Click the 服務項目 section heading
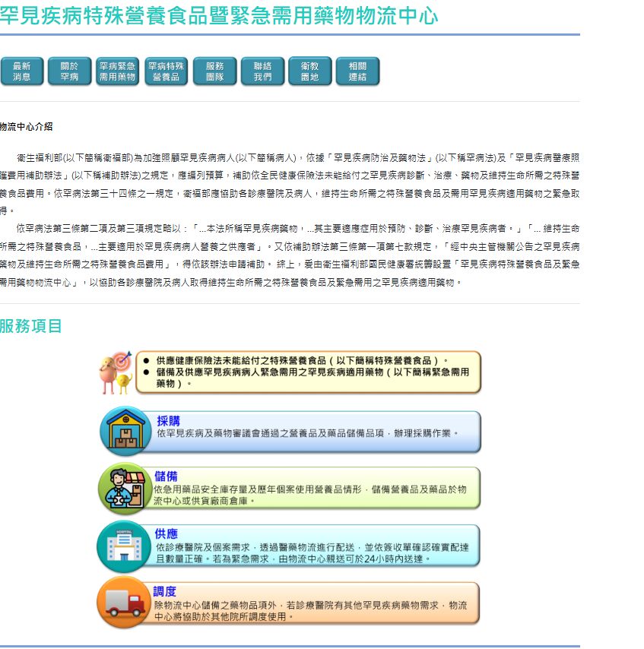Image resolution: width=644 pixels, height=649 pixels. (x=31, y=327)
